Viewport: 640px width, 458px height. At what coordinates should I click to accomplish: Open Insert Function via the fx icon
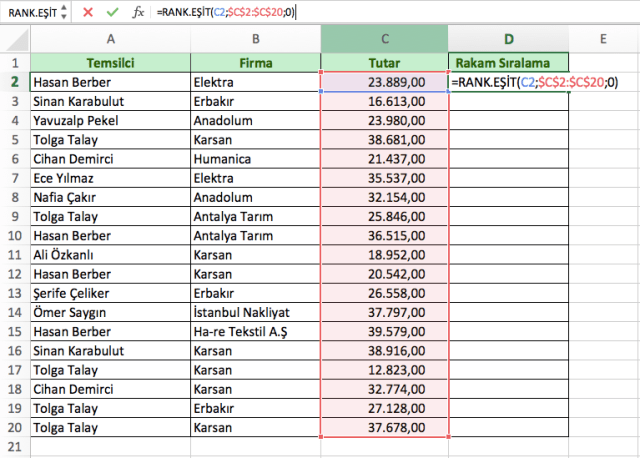click(x=138, y=12)
